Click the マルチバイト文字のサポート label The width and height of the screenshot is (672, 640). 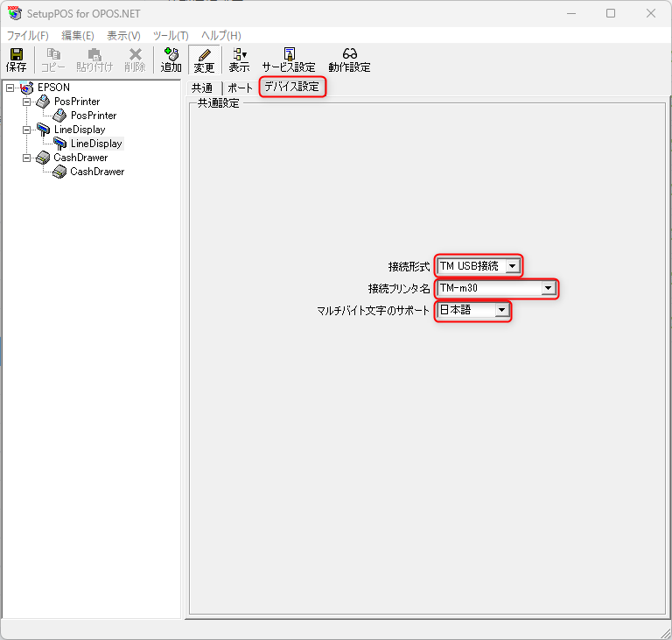373,311
